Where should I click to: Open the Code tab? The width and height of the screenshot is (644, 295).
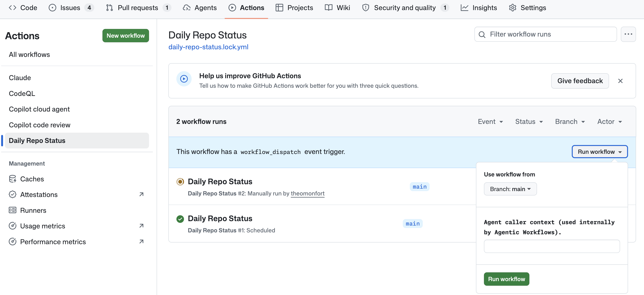click(x=23, y=8)
